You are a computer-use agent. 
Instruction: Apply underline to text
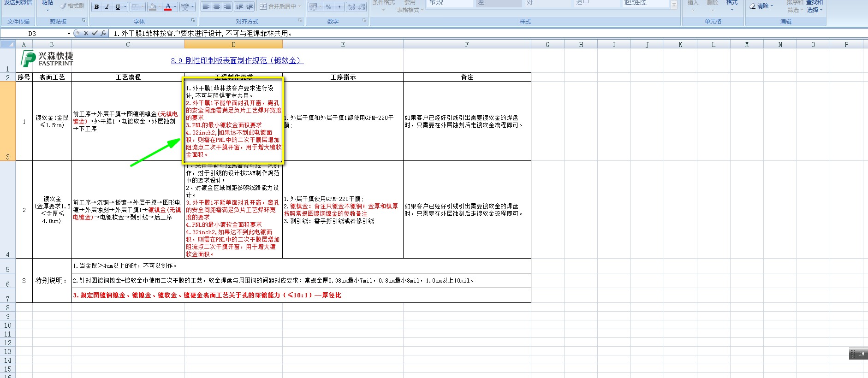[118, 7]
